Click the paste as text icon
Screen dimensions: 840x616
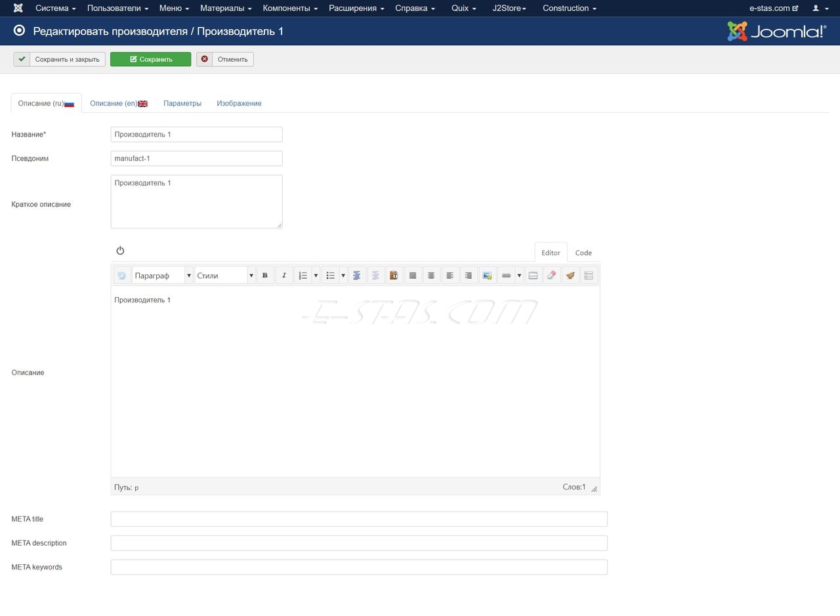pos(394,276)
